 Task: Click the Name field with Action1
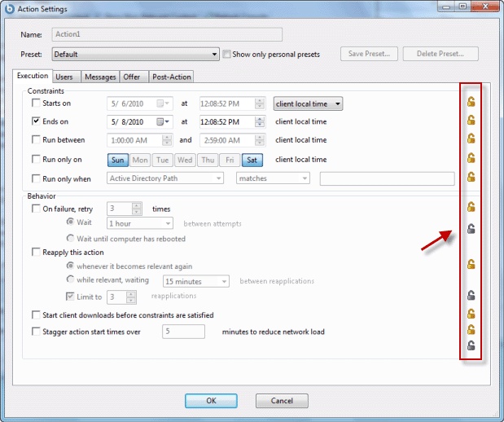tap(167, 34)
